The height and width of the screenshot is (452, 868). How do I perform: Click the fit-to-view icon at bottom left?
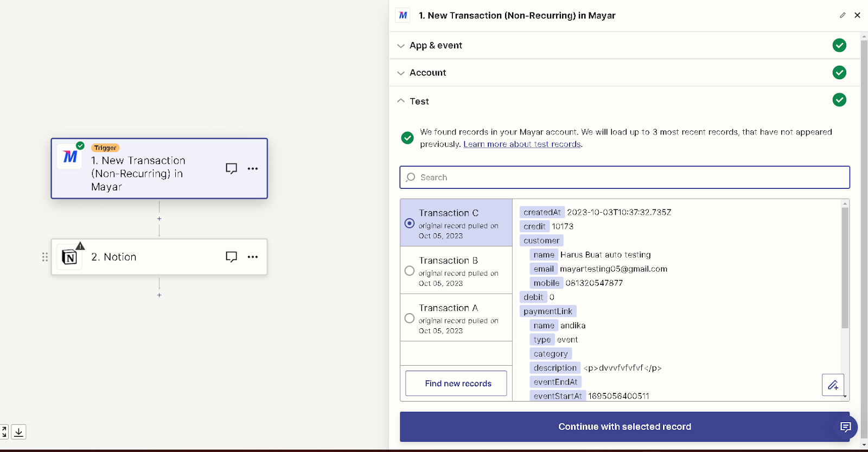coord(4,432)
